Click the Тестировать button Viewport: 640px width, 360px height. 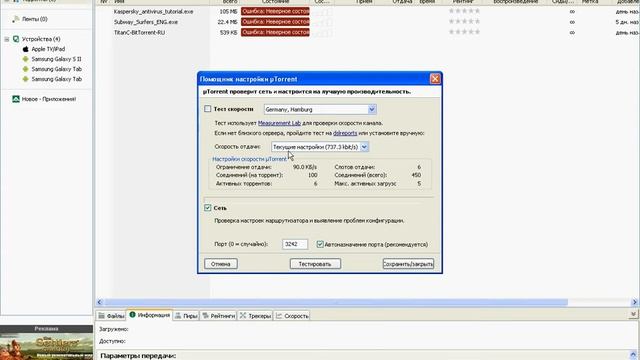click(315, 264)
